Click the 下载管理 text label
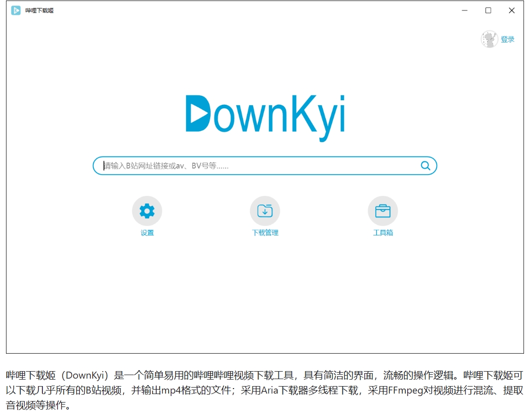This screenshot has height=420, width=526. click(x=265, y=232)
